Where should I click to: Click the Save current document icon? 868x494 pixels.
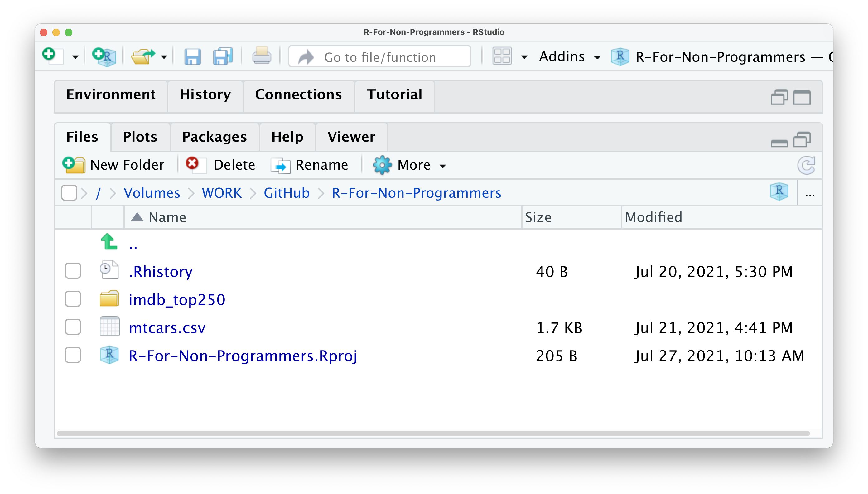192,56
